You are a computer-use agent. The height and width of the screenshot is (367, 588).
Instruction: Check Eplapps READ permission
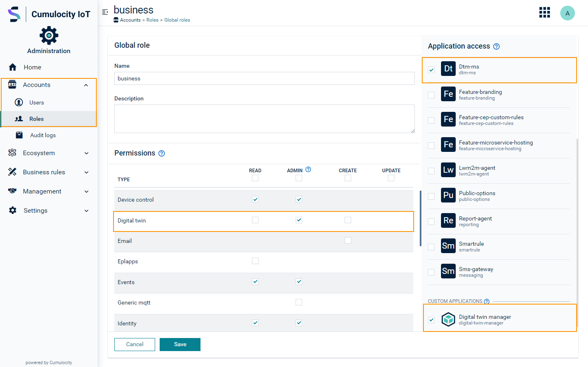(x=255, y=261)
